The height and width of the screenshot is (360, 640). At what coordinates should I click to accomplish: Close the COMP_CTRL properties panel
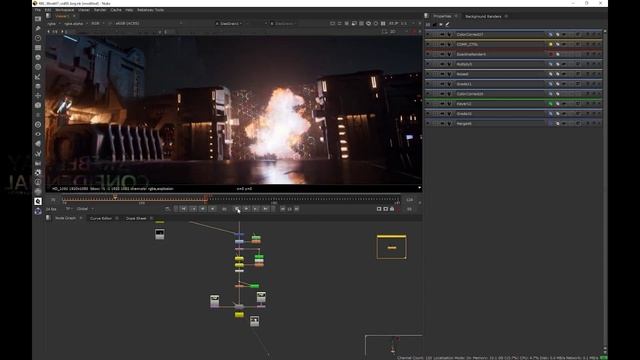[x=599, y=44]
